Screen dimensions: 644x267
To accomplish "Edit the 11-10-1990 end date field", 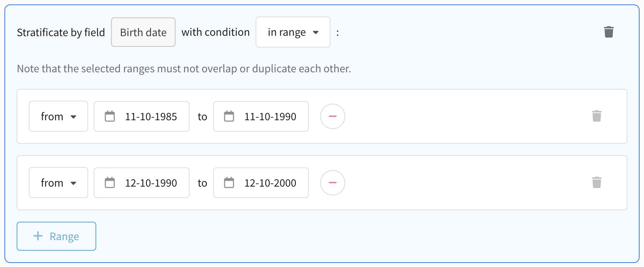I will [270, 117].
